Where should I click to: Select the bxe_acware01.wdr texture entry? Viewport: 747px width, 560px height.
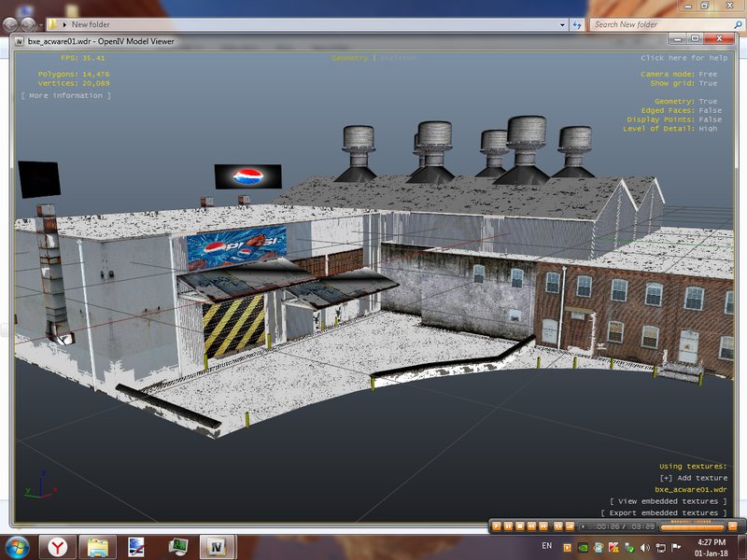tap(691, 489)
